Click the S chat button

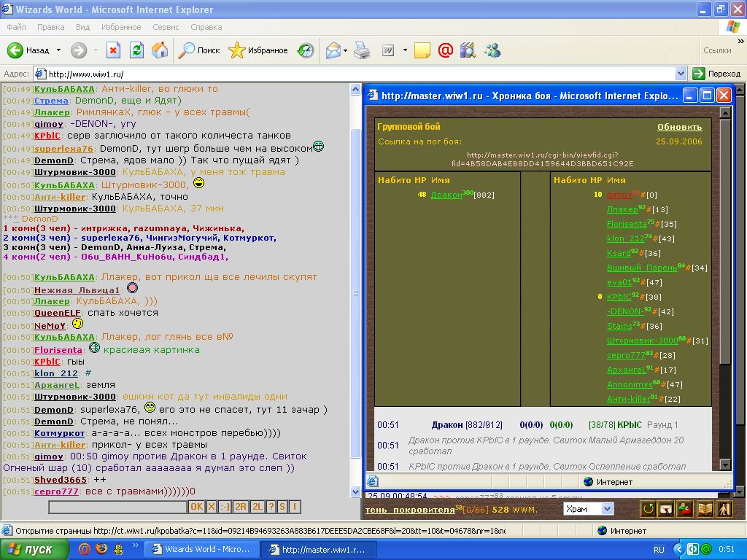click(x=282, y=507)
